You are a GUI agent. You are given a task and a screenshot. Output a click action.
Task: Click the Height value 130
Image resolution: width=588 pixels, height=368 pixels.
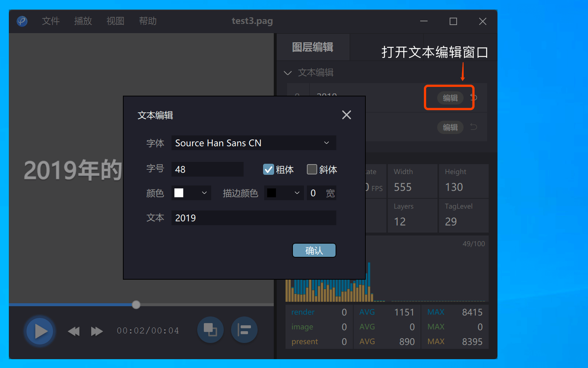(x=454, y=187)
